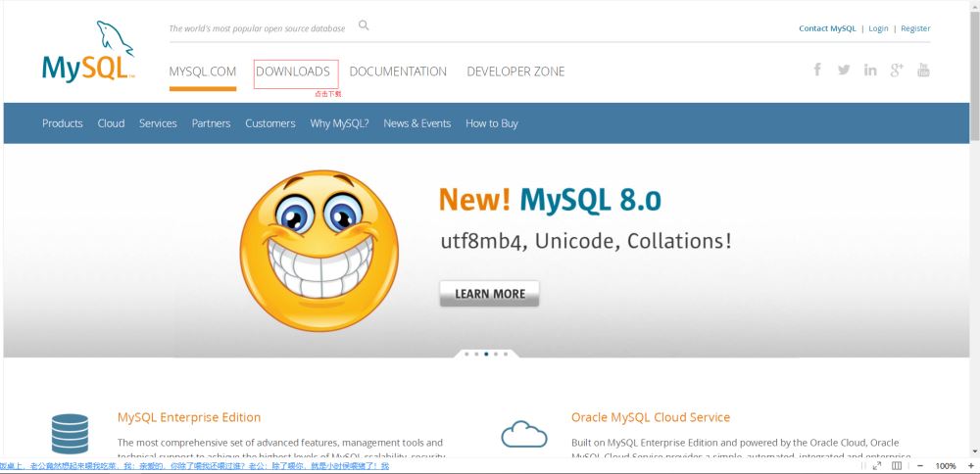Click the LEARN MORE button
This screenshot has width=980, height=474.
tap(489, 294)
